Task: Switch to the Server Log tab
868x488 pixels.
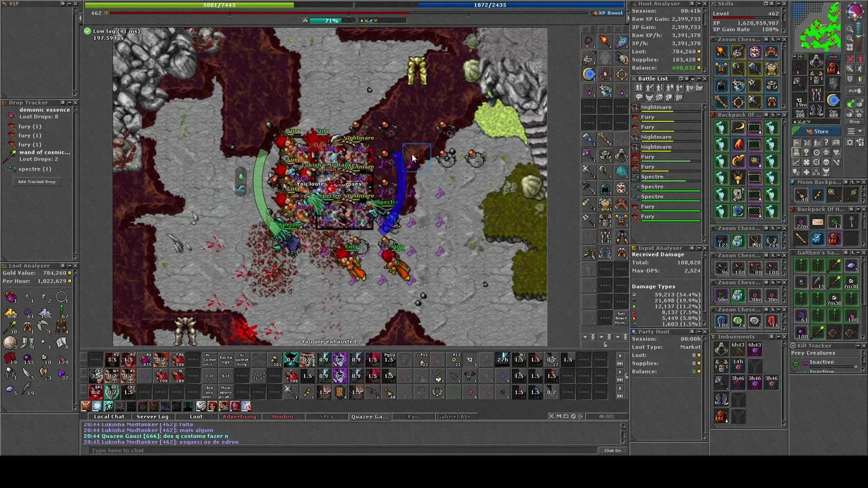Action: click(x=153, y=416)
